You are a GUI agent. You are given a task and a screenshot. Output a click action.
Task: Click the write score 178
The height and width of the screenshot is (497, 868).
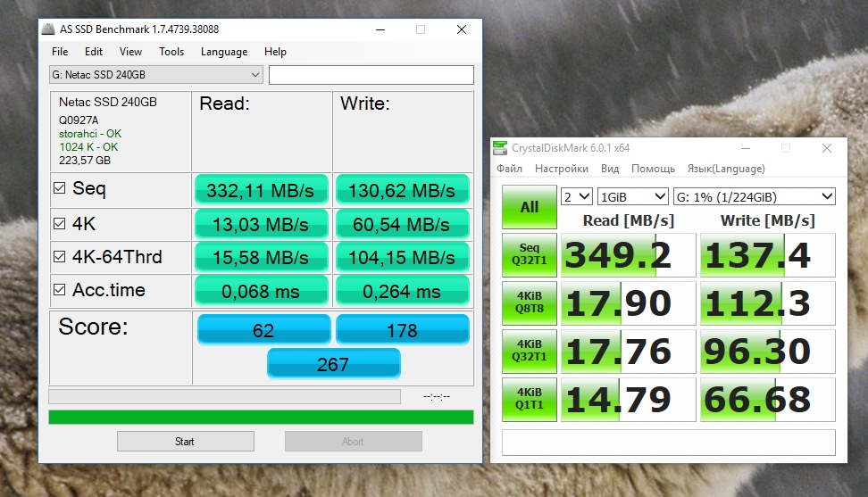tap(403, 330)
